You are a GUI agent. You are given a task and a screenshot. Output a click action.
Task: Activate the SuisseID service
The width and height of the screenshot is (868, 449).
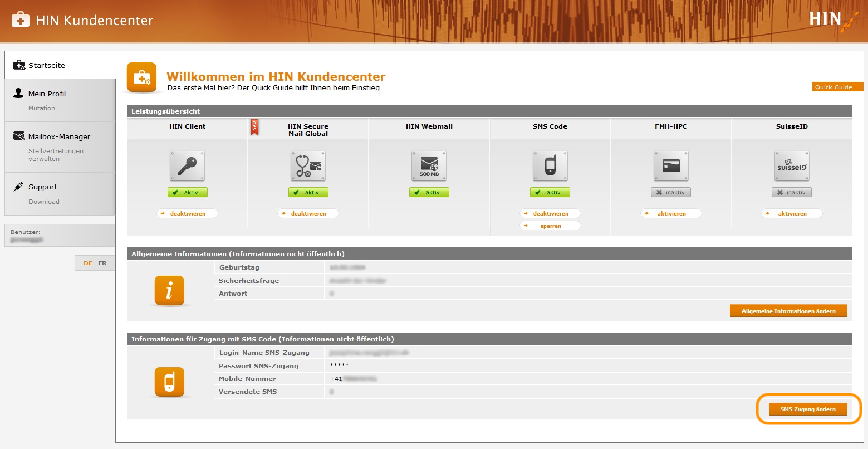[x=792, y=213]
